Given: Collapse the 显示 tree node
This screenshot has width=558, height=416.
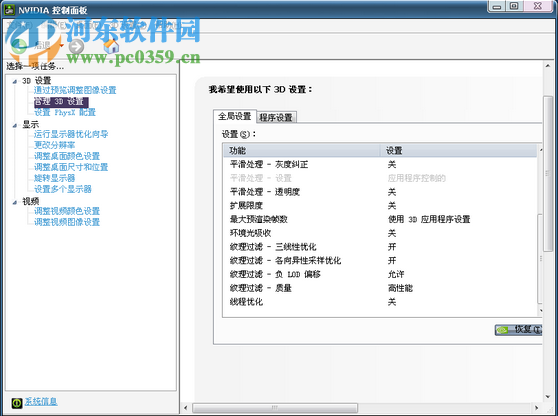Looking at the screenshot, I should [x=15, y=125].
